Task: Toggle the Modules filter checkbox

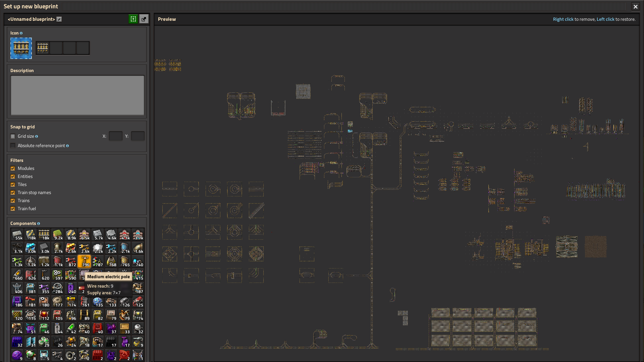Action: (x=13, y=168)
